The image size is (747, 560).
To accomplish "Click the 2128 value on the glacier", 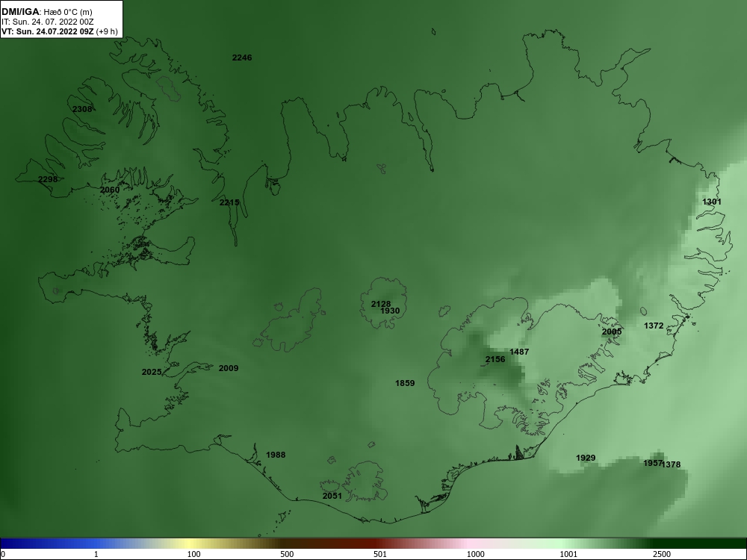I will click(381, 304).
